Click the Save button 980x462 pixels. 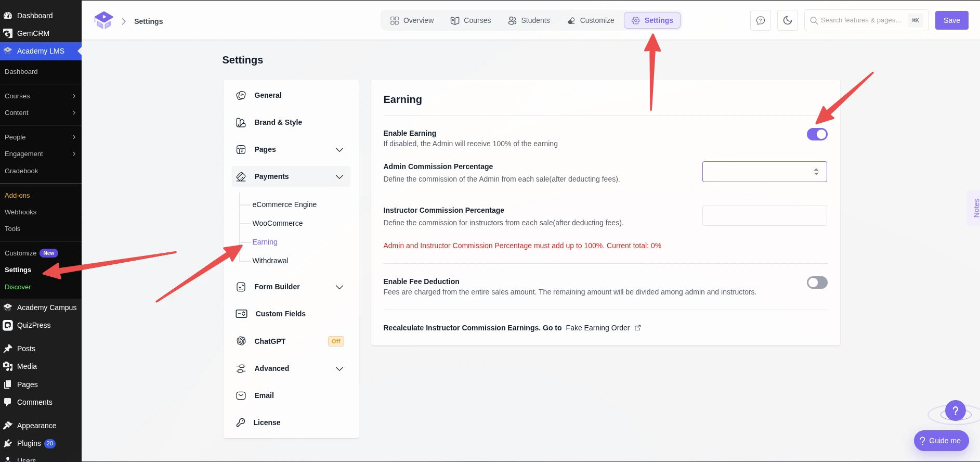coord(951,20)
